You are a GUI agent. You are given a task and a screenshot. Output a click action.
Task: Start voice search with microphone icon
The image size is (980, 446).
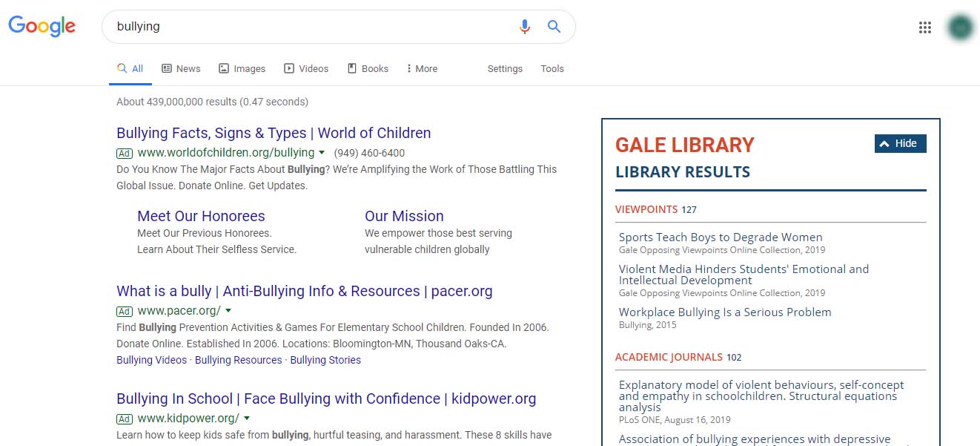point(525,27)
